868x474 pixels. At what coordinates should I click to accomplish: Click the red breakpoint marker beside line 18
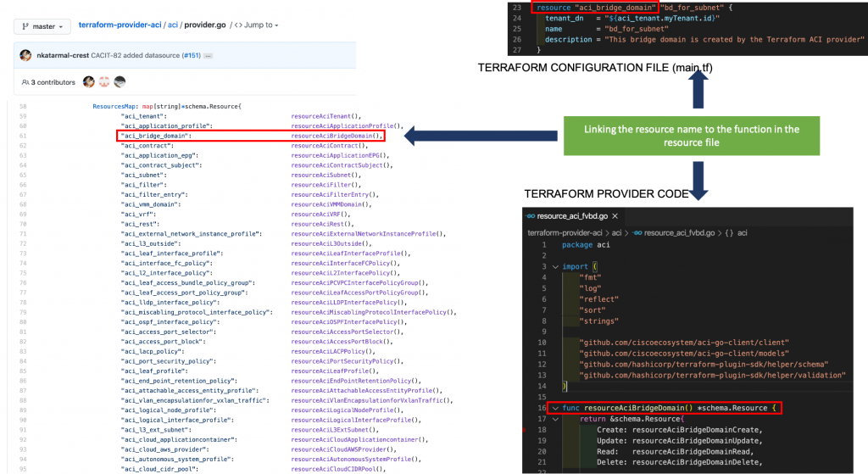point(524,430)
